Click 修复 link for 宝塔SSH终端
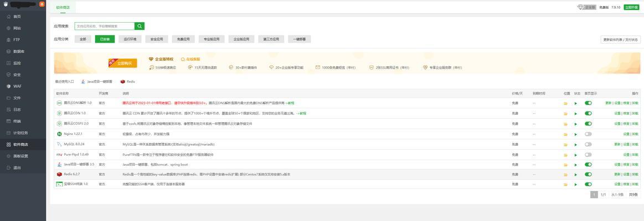The height and width of the screenshot is (221, 644). coord(626,185)
